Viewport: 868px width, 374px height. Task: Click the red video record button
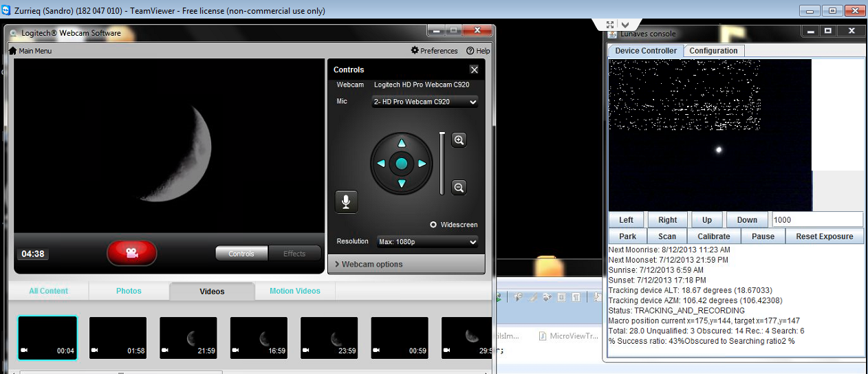(x=131, y=253)
